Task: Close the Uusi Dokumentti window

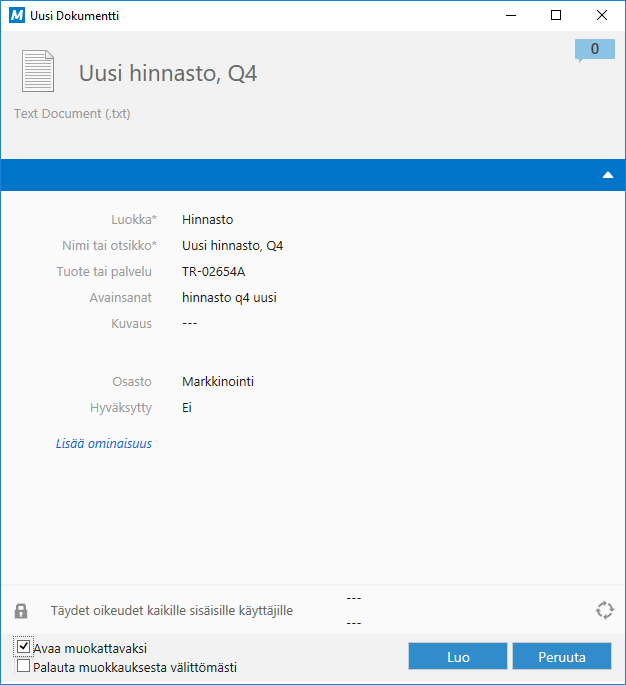Action: tap(602, 15)
